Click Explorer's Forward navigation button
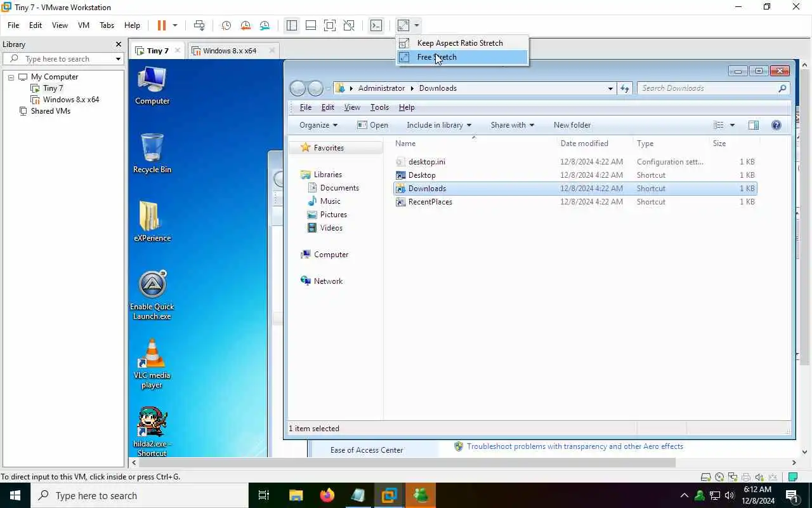The width and height of the screenshot is (812, 508). click(315, 88)
